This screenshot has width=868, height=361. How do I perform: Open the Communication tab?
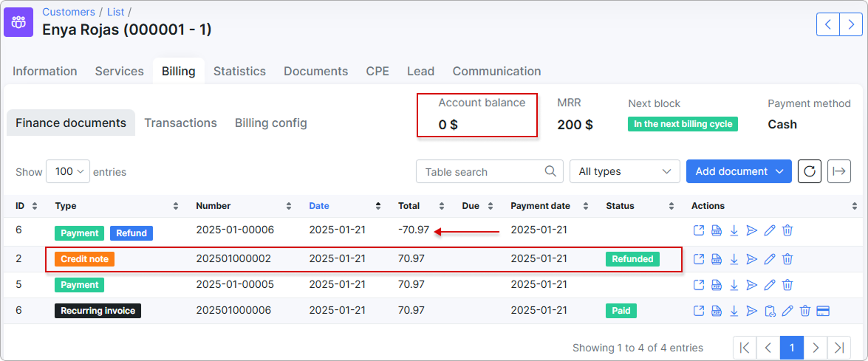pos(496,72)
